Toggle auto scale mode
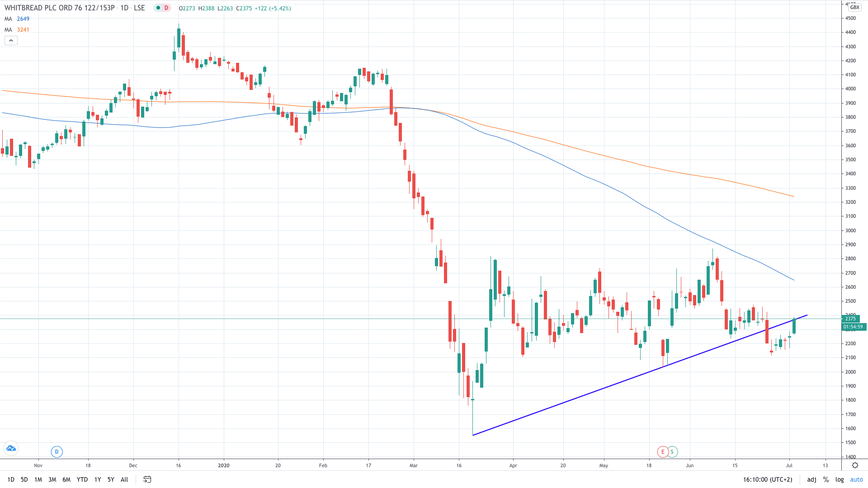Screen dimensions: 868x488 point(856,479)
